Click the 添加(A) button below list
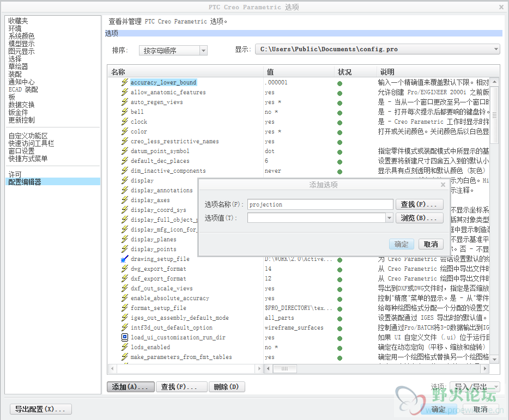The image size is (509, 420). [131, 387]
